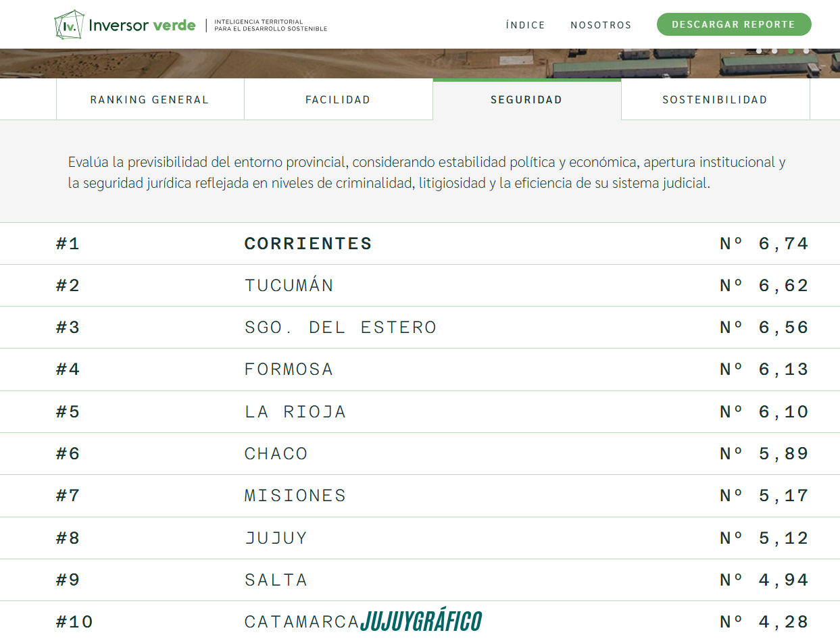Image resolution: width=840 pixels, height=641 pixels.
Task: Click the JUJUY province name in row #8
Action: pyautogui.click(x=276, y=538)
